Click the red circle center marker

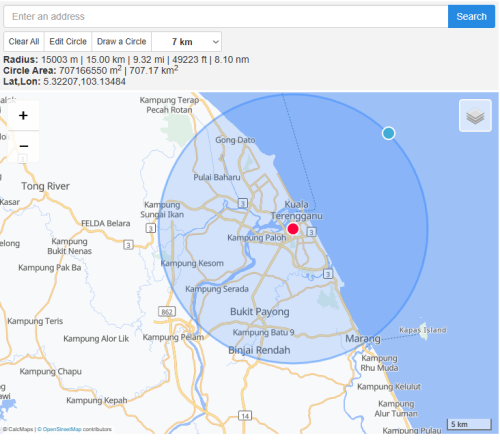click(293, 229)
